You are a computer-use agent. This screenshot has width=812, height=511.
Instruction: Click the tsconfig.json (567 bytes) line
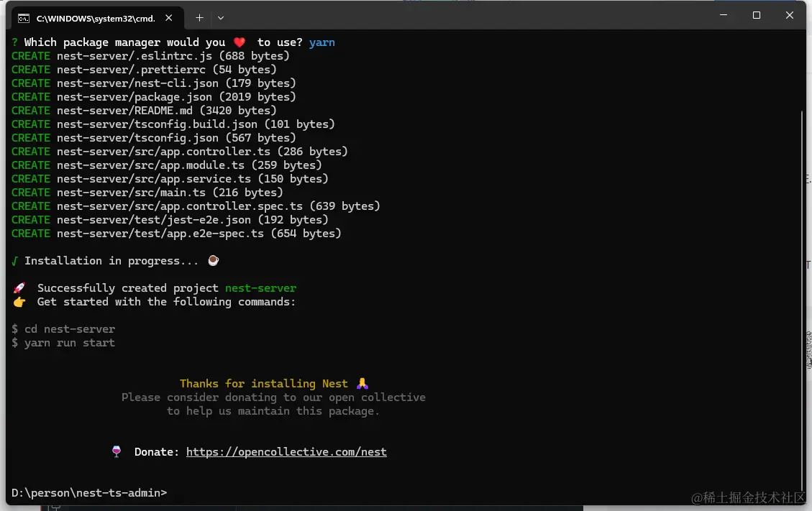(x=153, y=138)
